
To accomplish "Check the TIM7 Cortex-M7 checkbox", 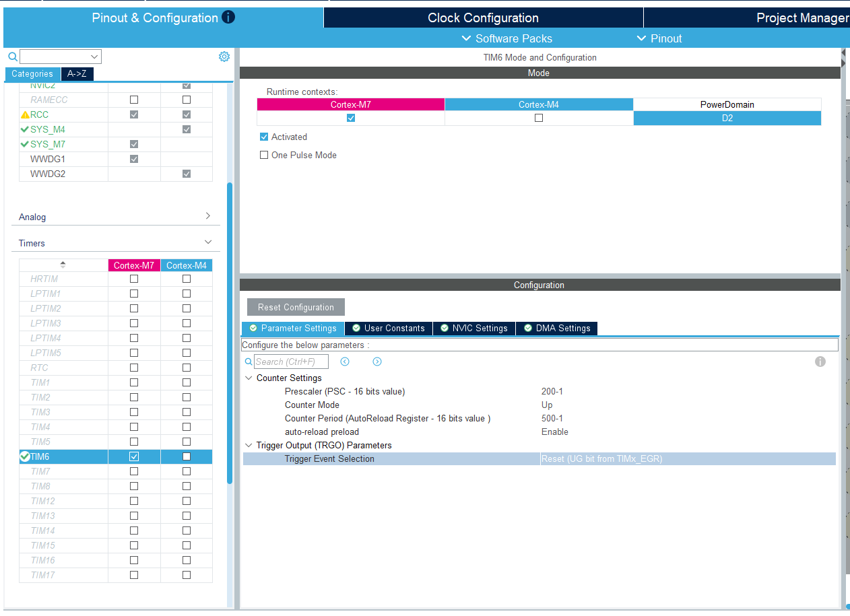I will pyautogui.click(x=134, y=471).
